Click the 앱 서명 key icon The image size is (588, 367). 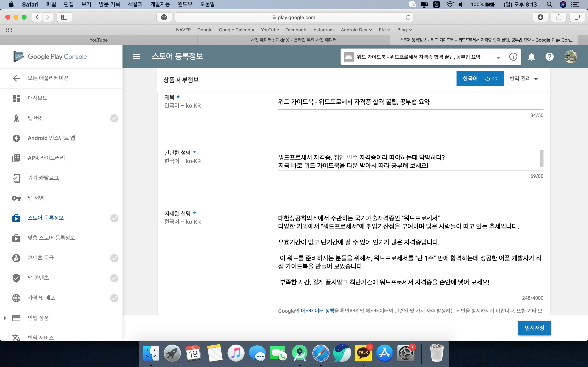(x=16, y=198)
